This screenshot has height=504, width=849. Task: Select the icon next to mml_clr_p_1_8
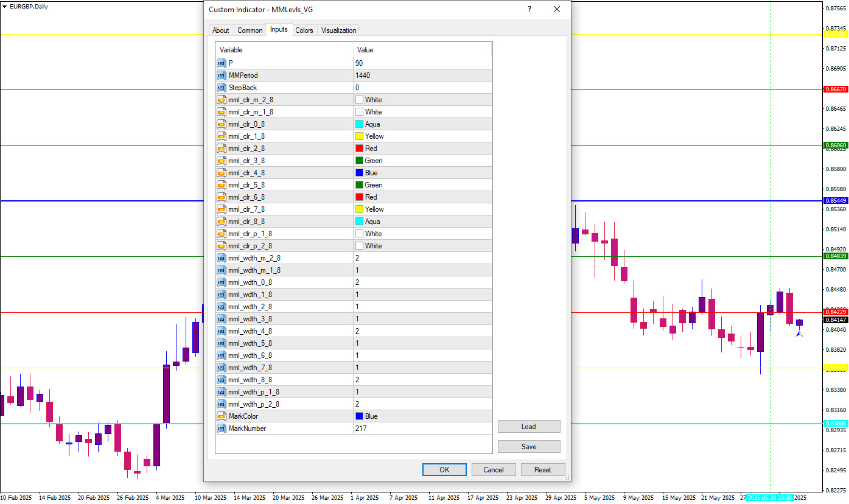coord(222,234)
